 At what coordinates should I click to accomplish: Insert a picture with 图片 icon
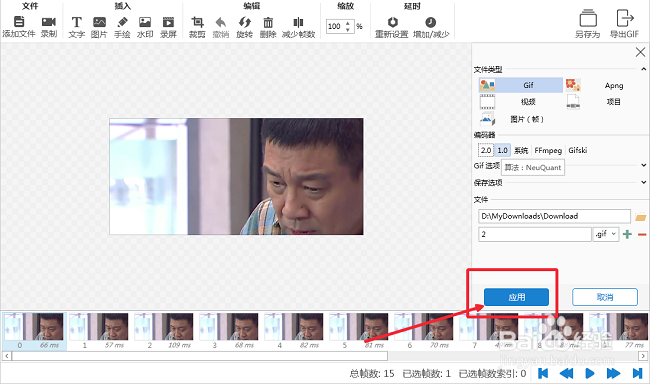tap(99, 22)
